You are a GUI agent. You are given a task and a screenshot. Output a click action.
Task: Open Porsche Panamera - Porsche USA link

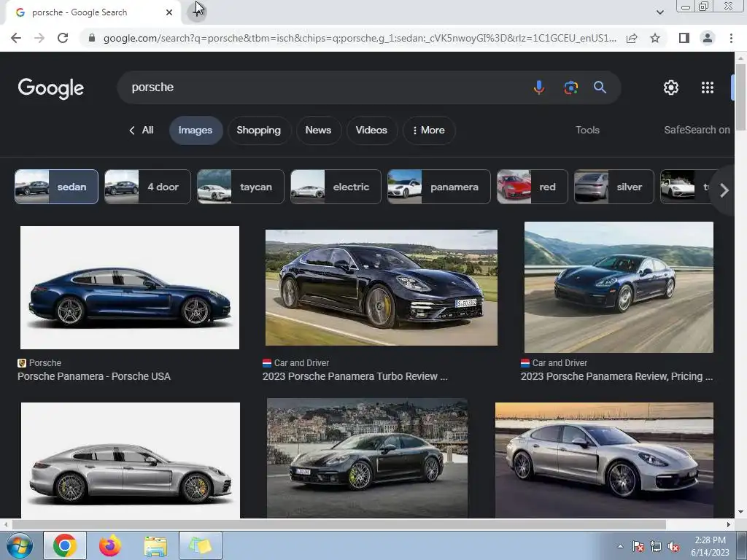point(94,376)
